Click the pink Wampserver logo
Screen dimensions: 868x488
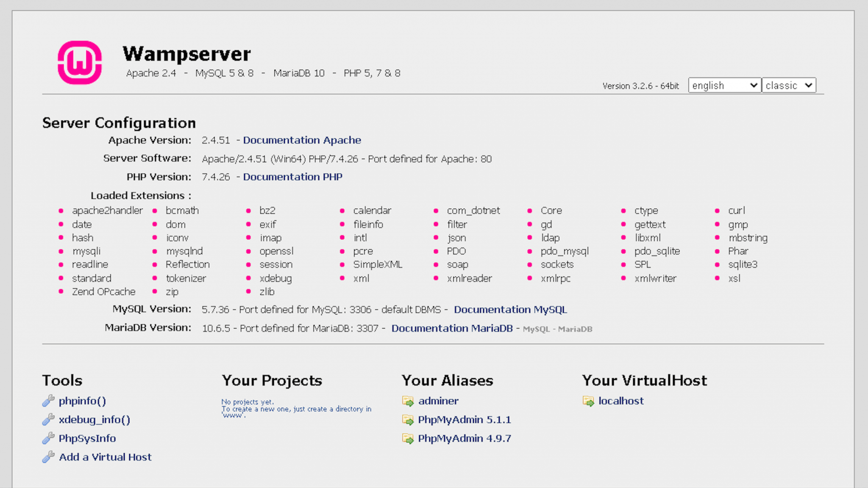(x=79, y=63)
